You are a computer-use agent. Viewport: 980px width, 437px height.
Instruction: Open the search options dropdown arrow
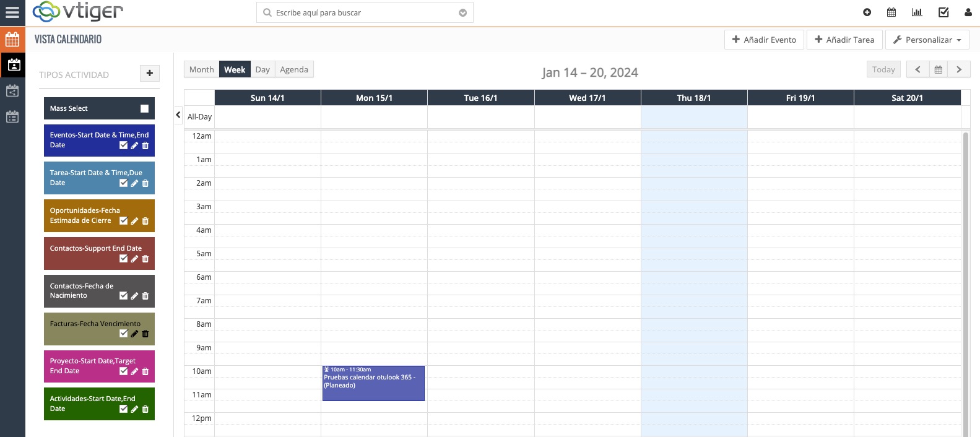coord(462,13)
